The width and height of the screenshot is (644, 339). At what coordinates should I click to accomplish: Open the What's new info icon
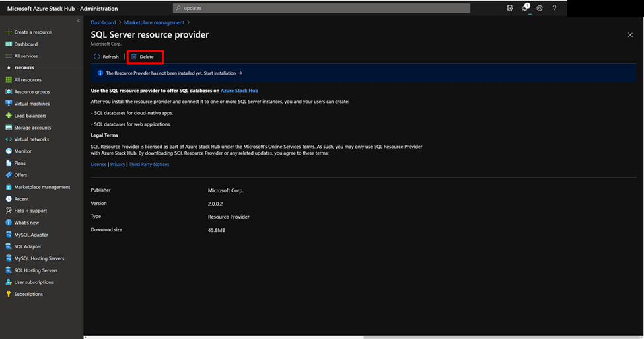tap(8, 223)
